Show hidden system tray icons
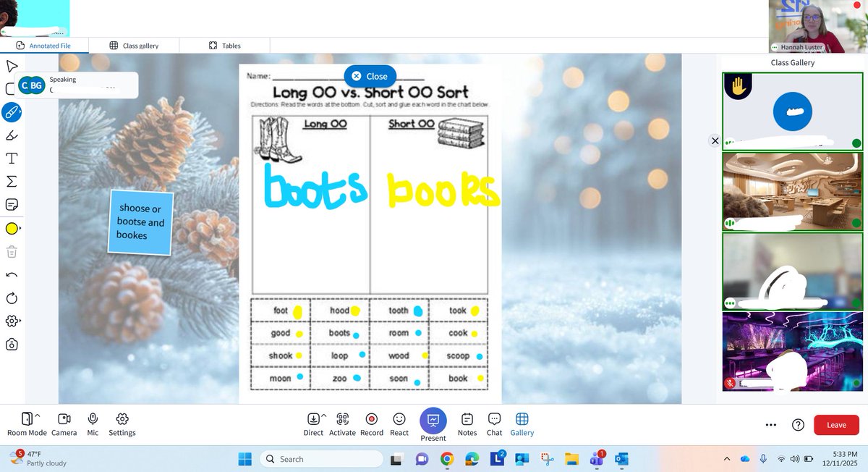868x472 pixels. (727, 459)
